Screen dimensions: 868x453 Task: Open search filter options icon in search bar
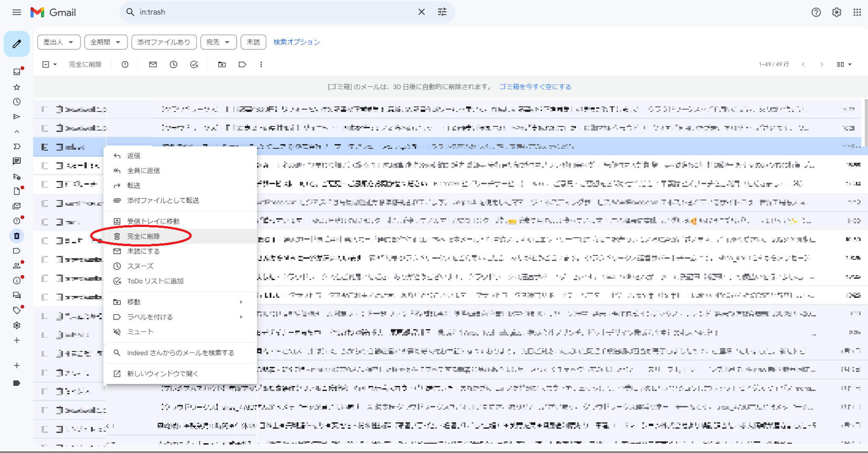click(442, 12)
